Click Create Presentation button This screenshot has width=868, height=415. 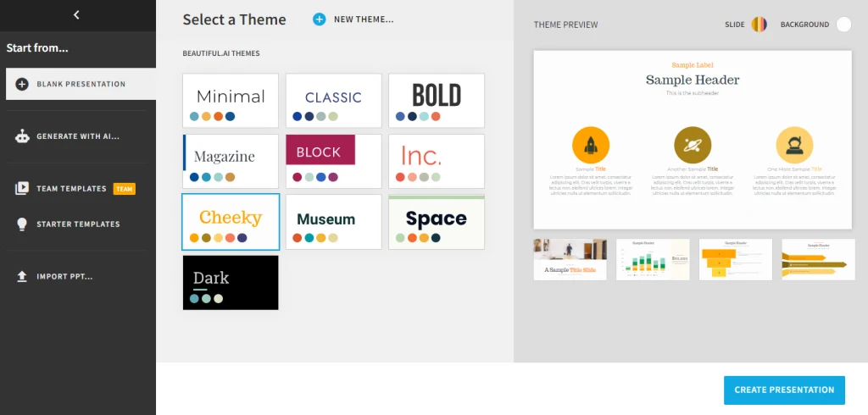(784, 390)
